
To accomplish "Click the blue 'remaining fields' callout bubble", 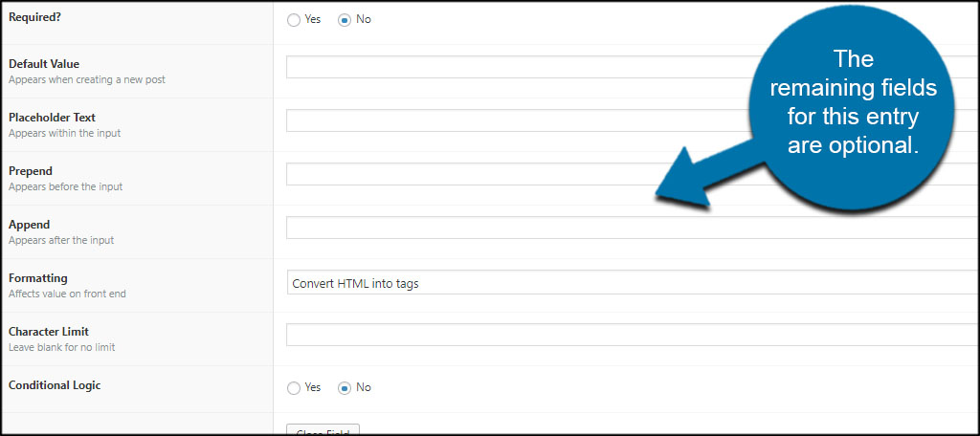I will (x=852, y=103).
